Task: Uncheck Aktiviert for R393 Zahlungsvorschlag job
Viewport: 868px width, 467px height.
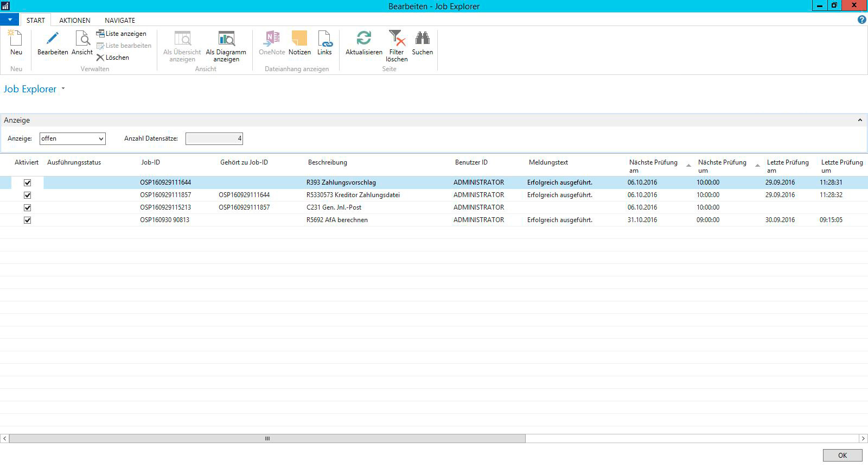Action: tap(28, 183)
